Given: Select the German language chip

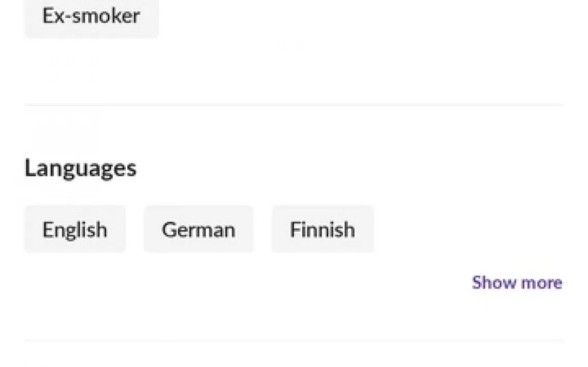Looking at the screenshot, I should (199, 229).
